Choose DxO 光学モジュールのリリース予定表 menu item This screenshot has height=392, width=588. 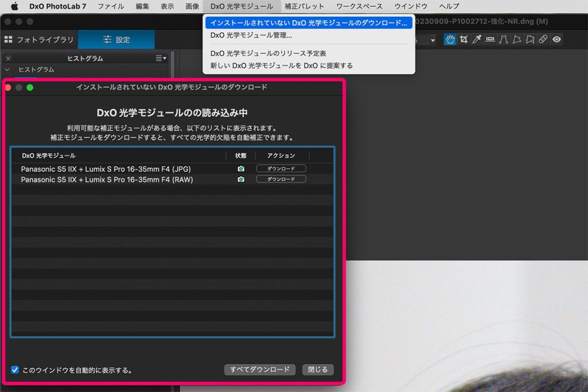click(308, 53)
